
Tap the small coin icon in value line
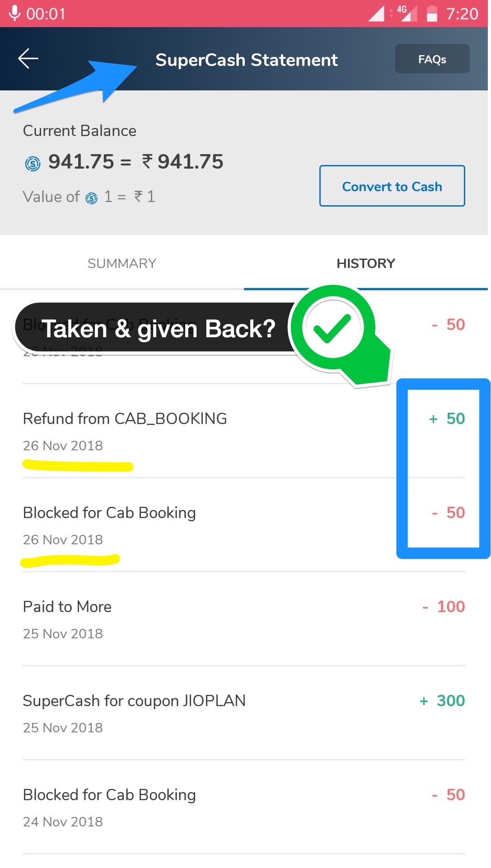pyautogui.click(x=92, y=198)
